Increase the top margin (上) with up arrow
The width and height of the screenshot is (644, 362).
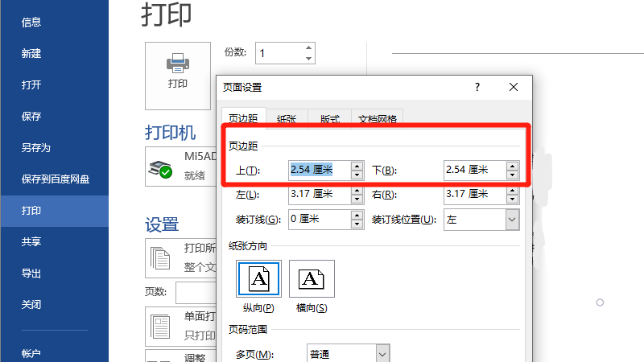pos(357,166)
